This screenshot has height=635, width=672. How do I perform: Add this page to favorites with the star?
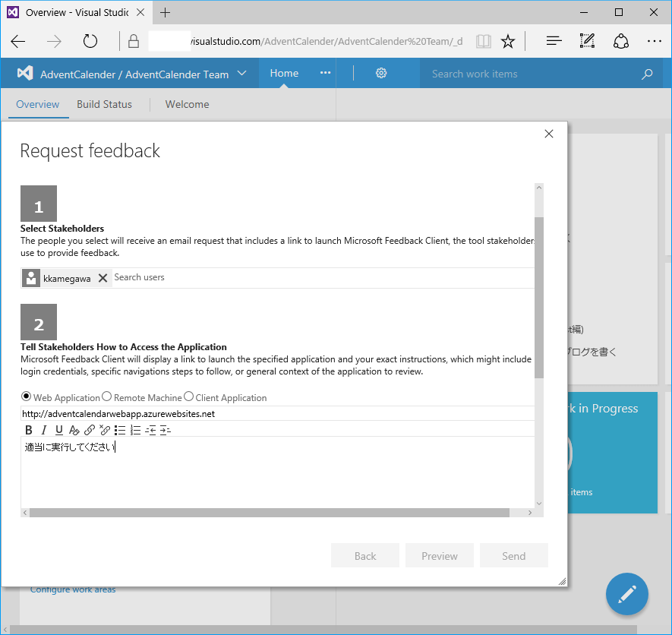(508, 42)
